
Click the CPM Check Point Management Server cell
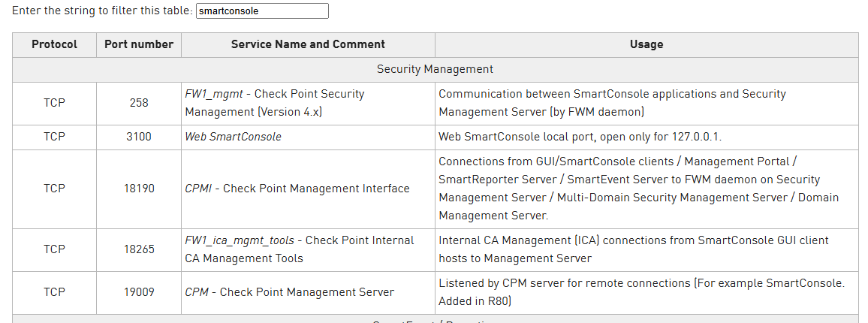(308, 292)
